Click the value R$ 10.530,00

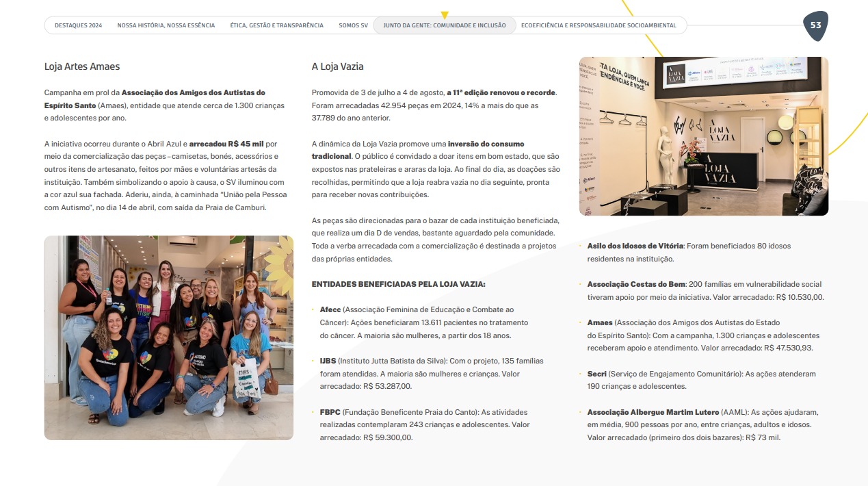(x=800, y=297)
